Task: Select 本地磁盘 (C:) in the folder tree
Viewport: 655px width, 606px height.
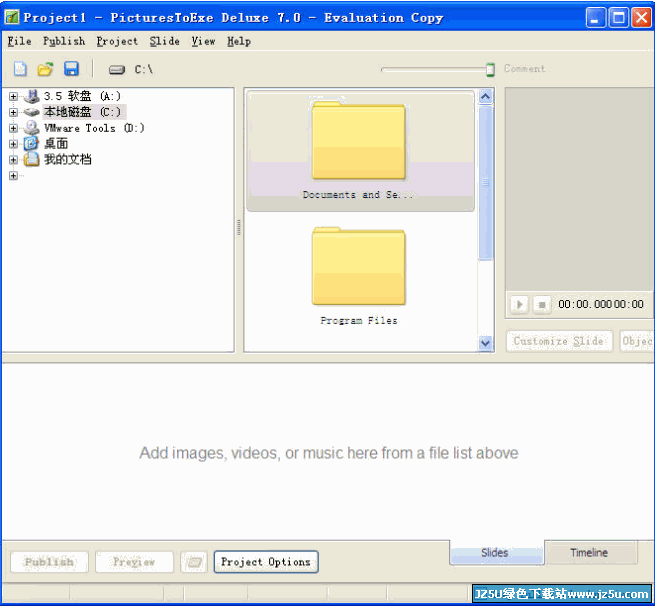Action: click(83, 112)
